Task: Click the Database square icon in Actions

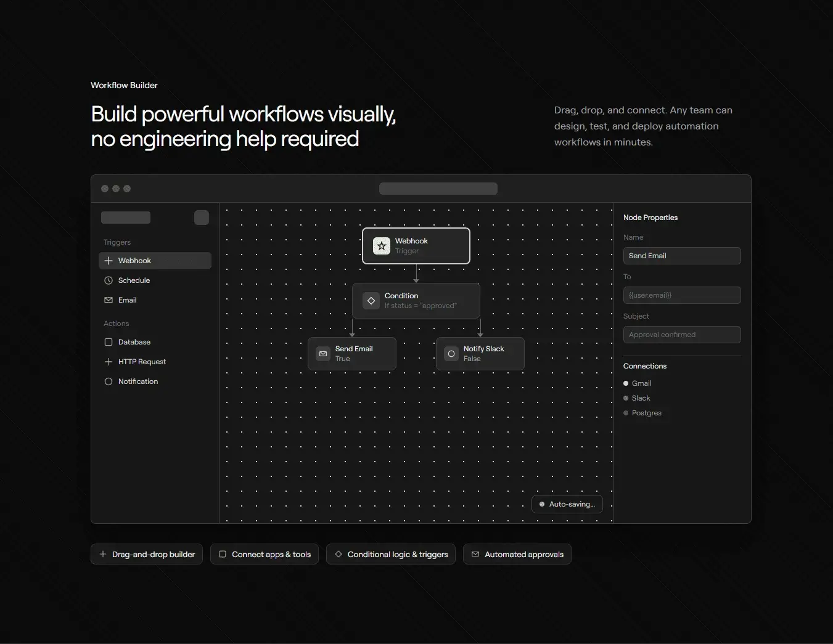Action: (x=109, y=342)
